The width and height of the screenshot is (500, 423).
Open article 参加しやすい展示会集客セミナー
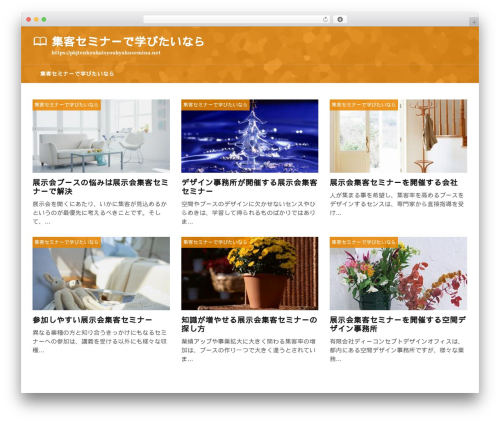click(92, 320)
